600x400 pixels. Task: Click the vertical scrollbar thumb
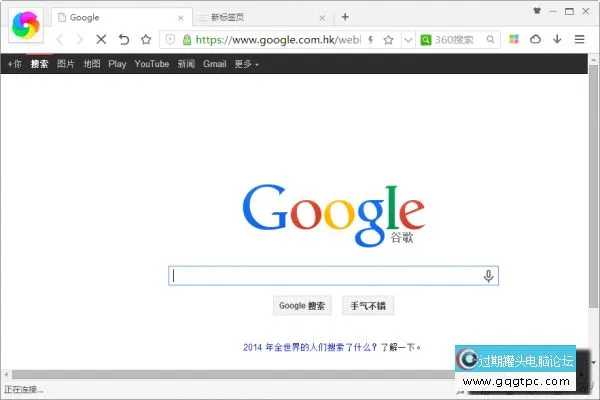[593, 186]
